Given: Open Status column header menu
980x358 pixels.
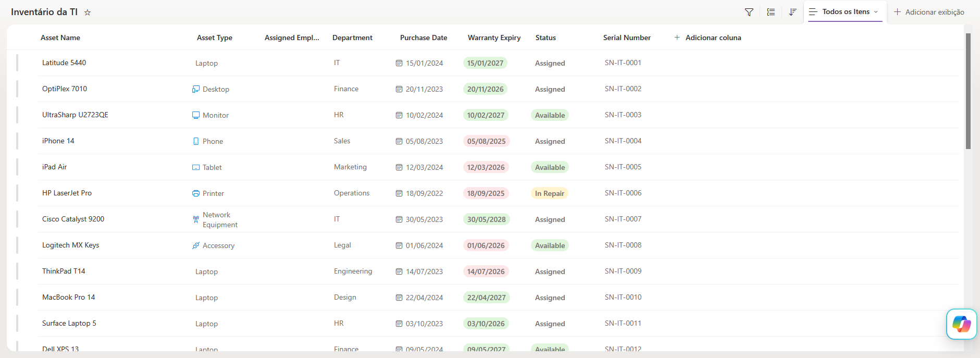Looking at the screenshot, I should click(x=545, y=38).
